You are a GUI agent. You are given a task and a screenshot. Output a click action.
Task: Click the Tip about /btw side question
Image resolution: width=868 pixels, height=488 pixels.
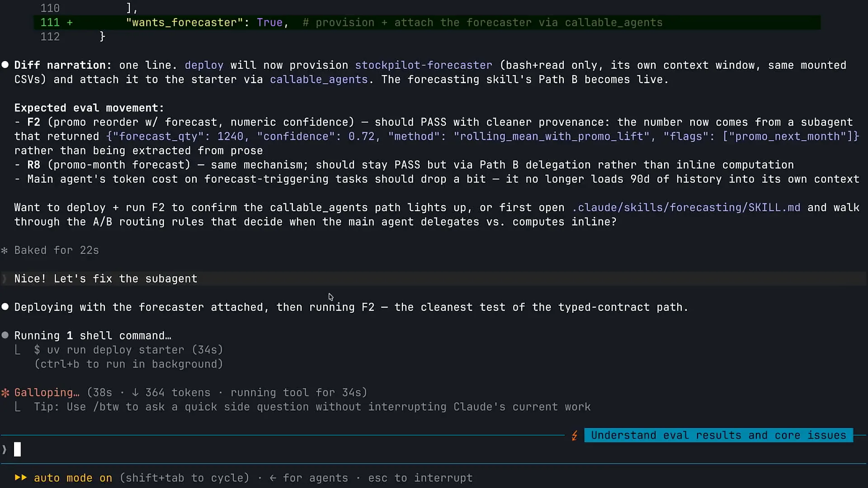click(x=312, y=407)
